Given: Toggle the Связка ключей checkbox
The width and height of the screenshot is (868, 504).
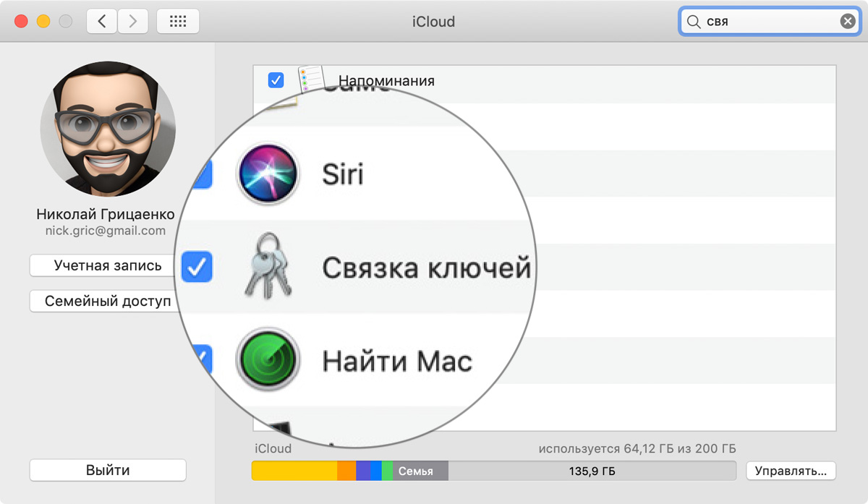Looking at the screenshot, I should click(197, 268).
